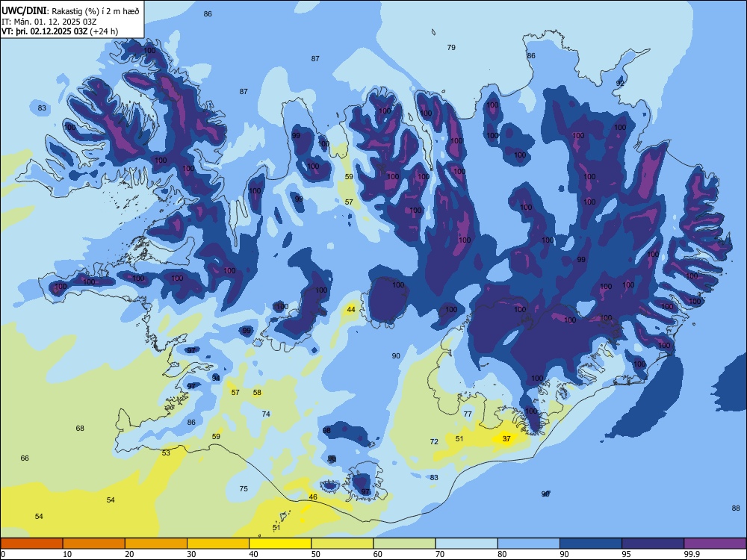Click the 95–99.9 dark navy legend swatch

point(653,544)
